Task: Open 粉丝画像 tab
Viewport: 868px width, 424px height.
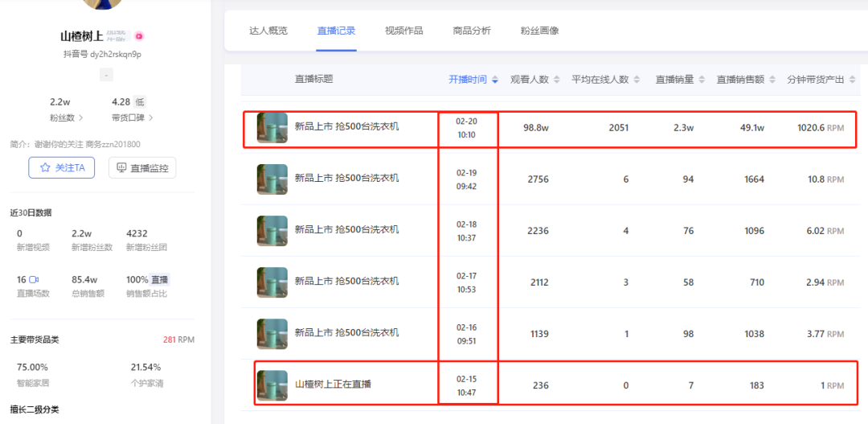Action: pyautogui.click(x=540, y=31)
